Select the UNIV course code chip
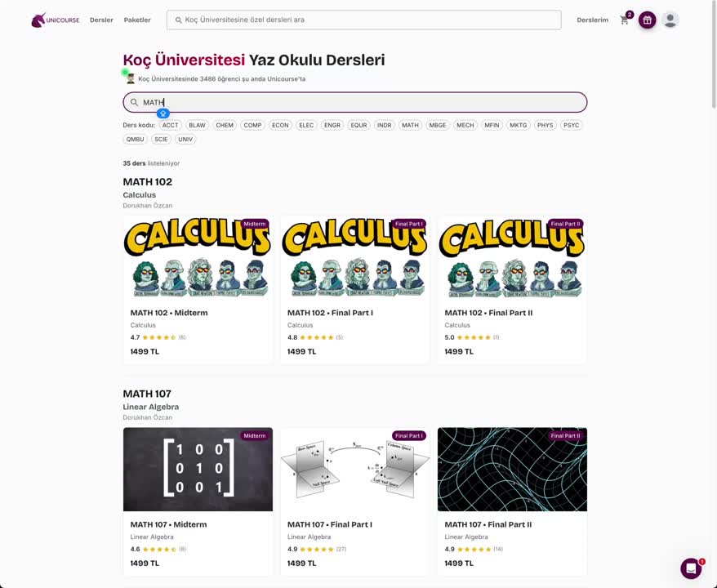 (185, 139)
